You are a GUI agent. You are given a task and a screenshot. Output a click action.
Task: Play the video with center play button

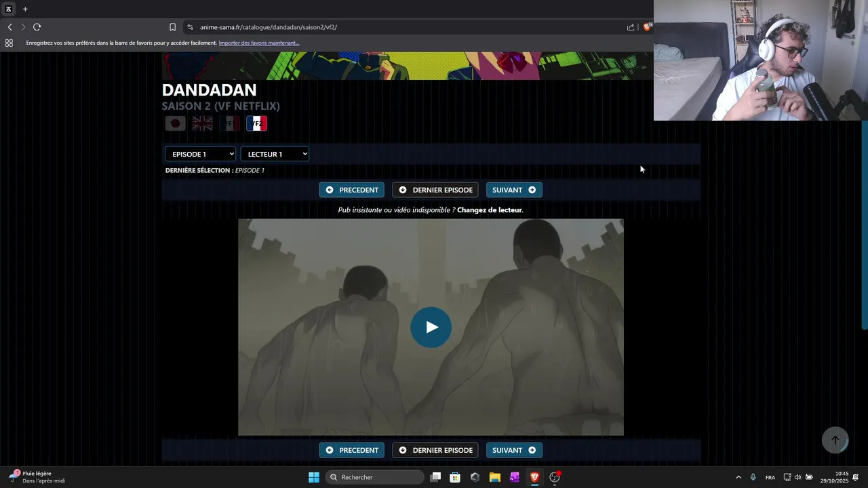click(431, 327)
